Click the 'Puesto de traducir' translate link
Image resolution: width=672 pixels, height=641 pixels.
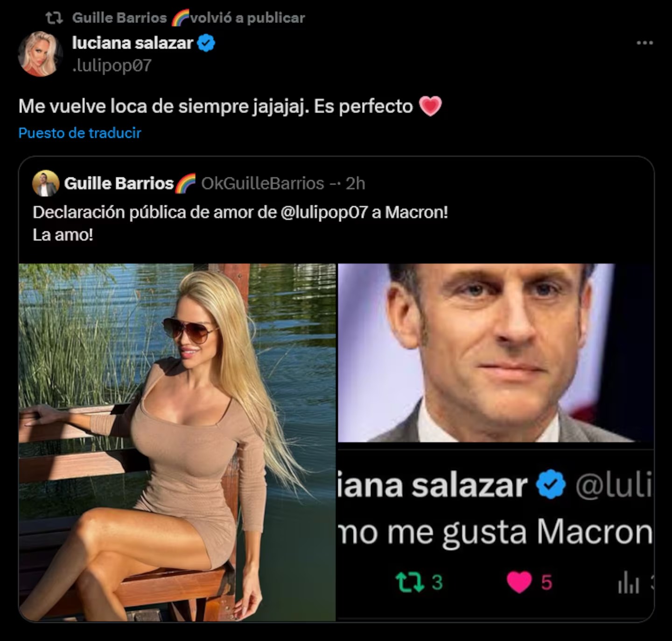[x=80, y=133]
